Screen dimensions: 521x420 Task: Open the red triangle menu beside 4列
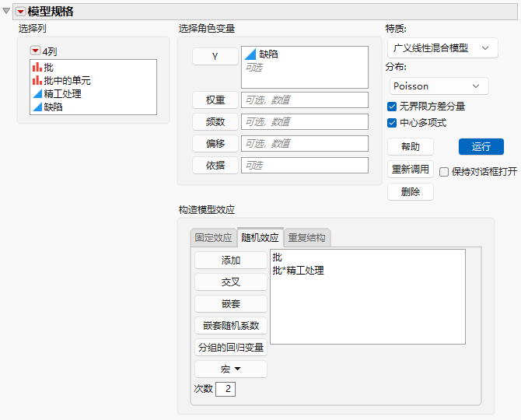click(x=35, y=51)
